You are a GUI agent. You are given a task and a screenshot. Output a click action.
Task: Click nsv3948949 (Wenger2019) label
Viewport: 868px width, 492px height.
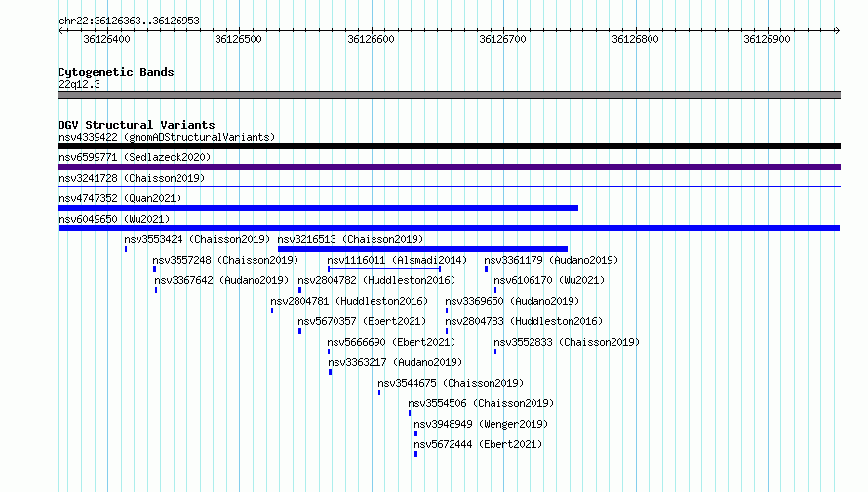coord(481,424)
